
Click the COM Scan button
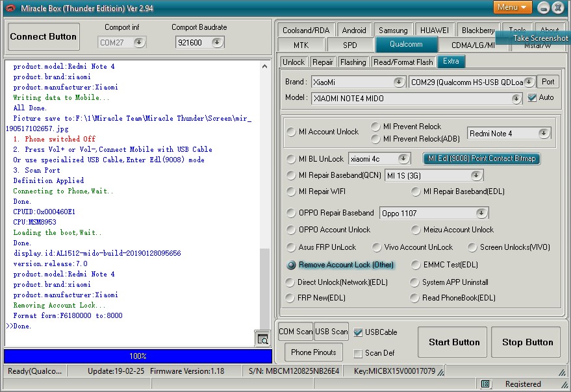coord(296,331)
